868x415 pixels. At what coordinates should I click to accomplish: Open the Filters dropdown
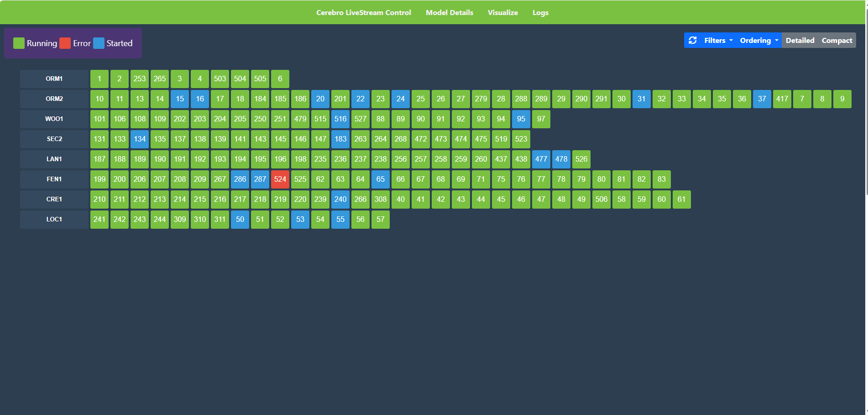pos(718,40)
